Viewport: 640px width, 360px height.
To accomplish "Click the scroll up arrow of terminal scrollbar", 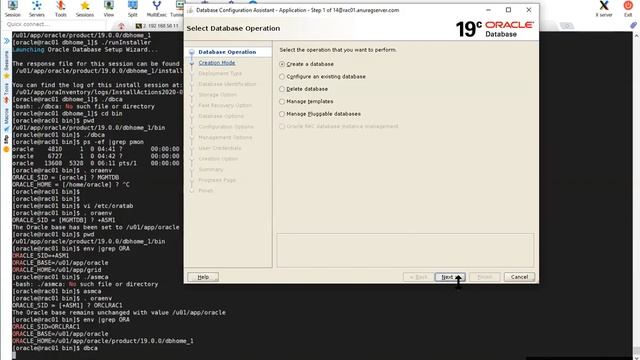I will (636, 36).
